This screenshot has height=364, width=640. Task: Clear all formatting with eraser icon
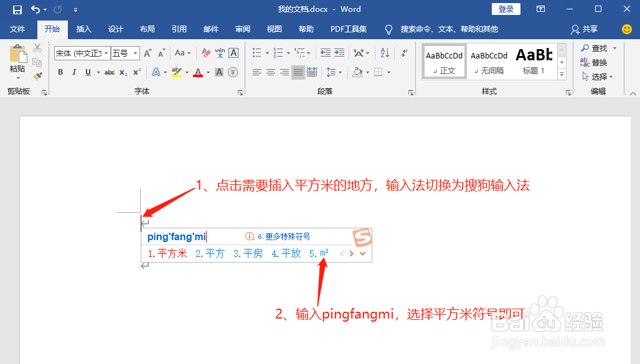point(206,53)
